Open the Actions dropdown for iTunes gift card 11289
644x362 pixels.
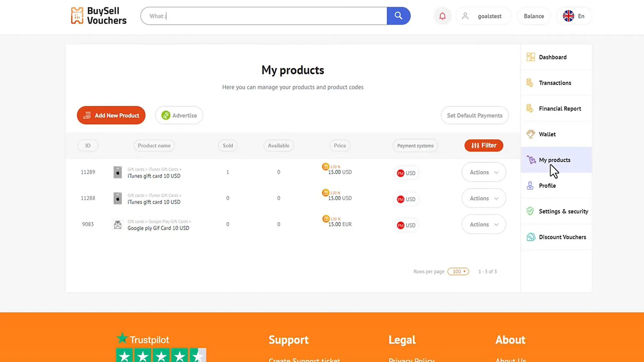pyautogui.click(x=483, y=172)
